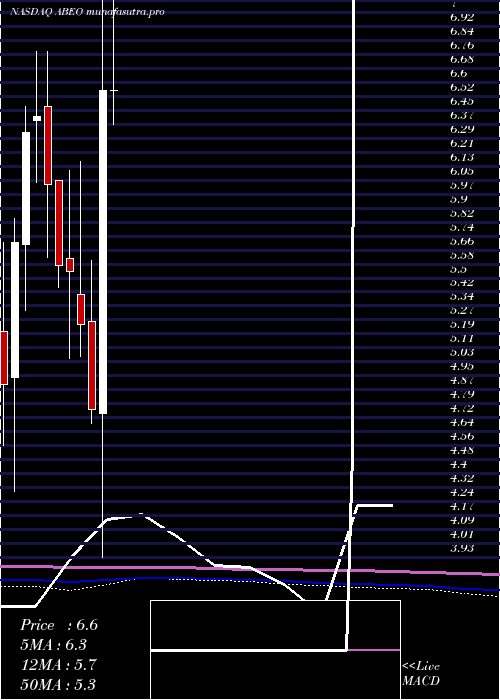This screenshot has height=700, width=500.
Task: Click the 5.5 price axis label
Action: click(x=459, y=269)
